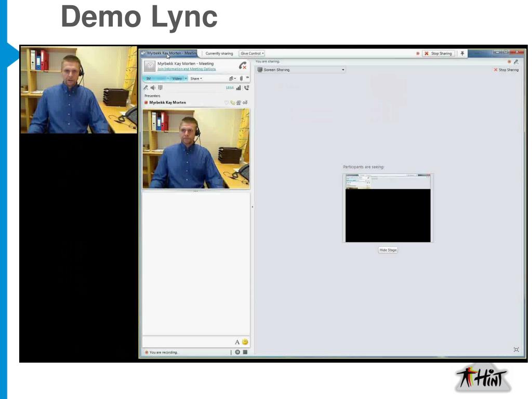Click the video feed in conversation pane
This screenshot has height=399, width=532.
pyautogui.click(x=196, y=149)
